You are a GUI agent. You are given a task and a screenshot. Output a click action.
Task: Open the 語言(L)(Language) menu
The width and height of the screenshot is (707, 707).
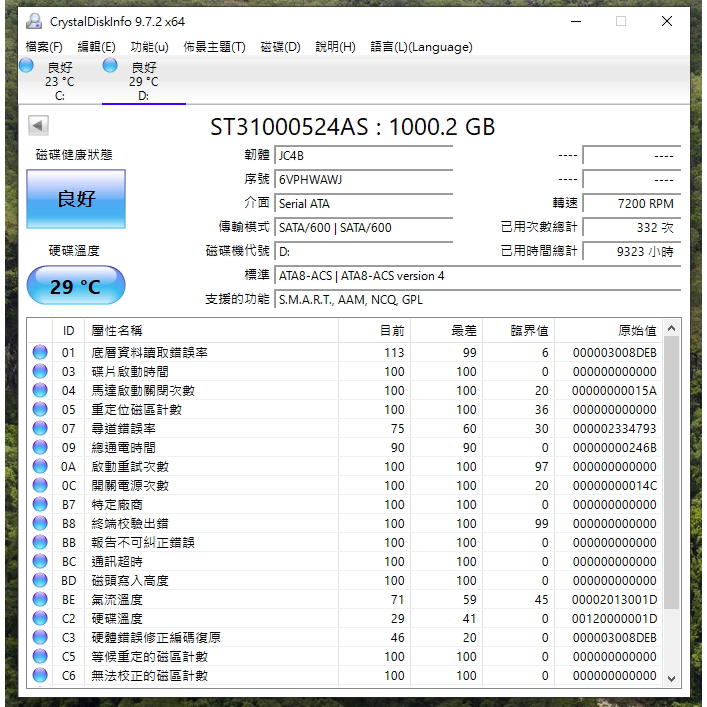(421, 47)
